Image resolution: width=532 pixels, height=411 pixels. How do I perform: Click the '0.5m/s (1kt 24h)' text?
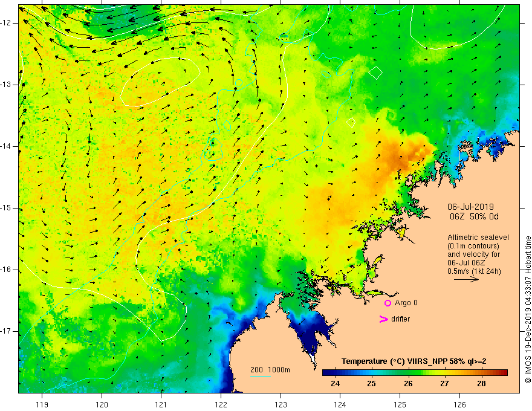click(474, 271)
